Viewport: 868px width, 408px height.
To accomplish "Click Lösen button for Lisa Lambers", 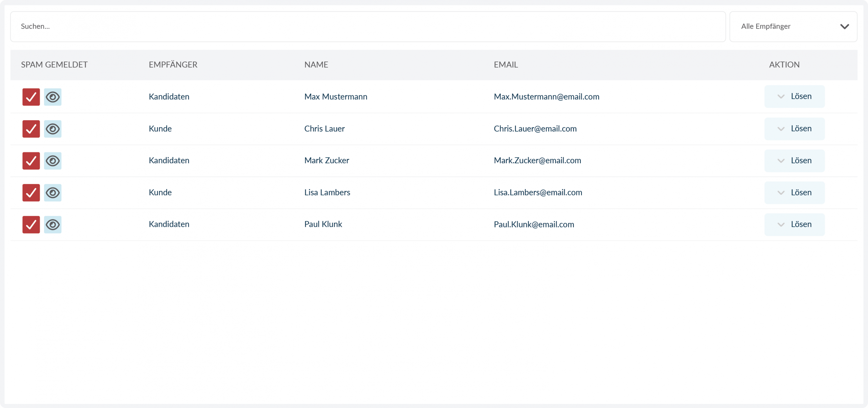I will click(x=794, y=192).
